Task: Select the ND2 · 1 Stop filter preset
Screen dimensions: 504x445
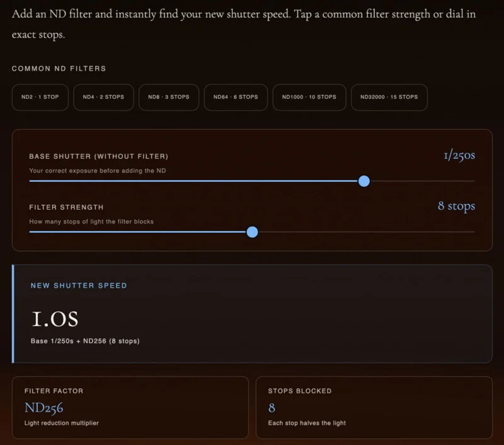Action: pos(40,97)
